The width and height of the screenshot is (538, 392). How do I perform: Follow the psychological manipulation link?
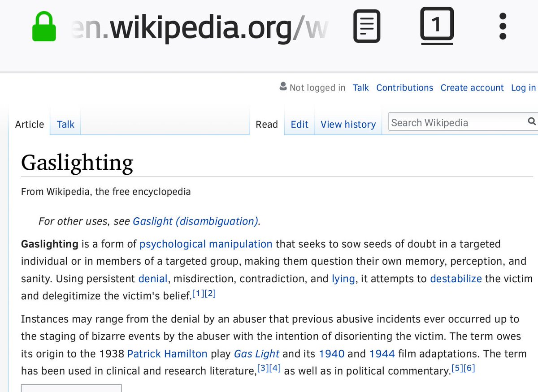[x=206, y=244]
